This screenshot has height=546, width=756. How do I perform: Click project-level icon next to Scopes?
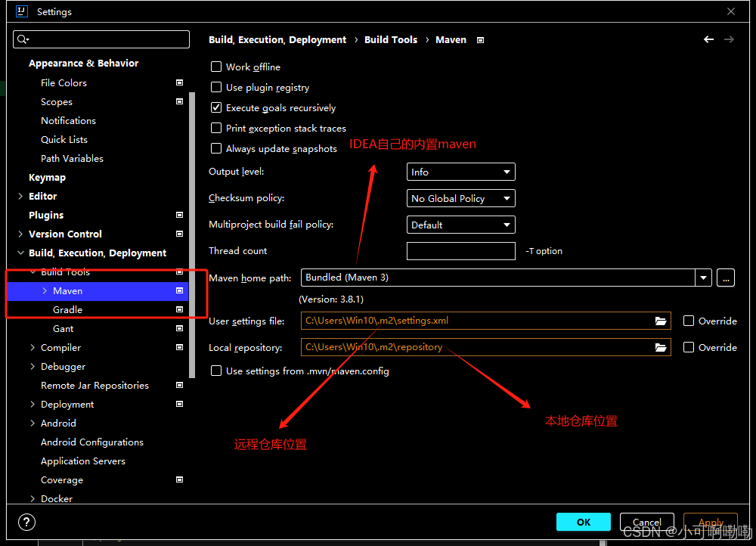pos(179,101)
